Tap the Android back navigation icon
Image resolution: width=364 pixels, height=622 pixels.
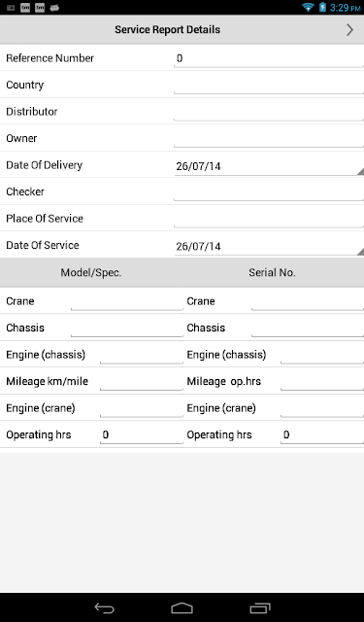[x=104, y=607]
